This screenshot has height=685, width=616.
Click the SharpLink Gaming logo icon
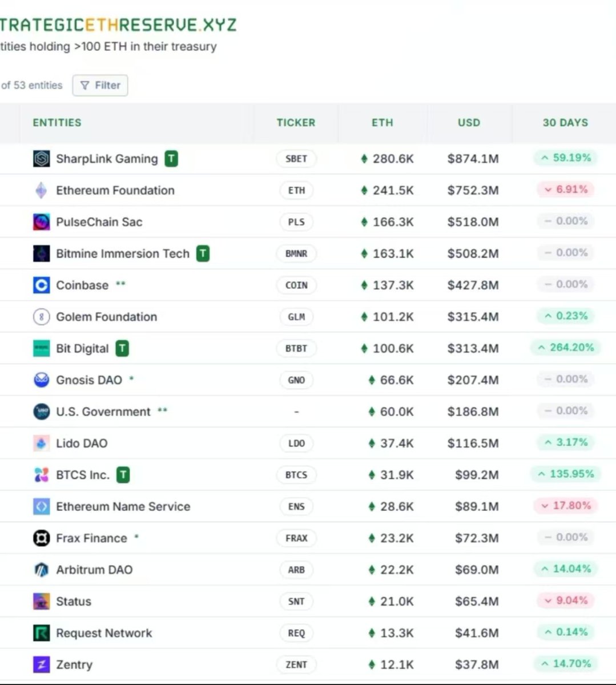click(41, 159)
